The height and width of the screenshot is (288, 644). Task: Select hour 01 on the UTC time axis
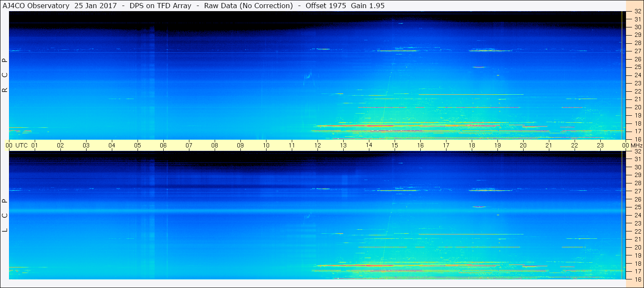tap(35, 146)
